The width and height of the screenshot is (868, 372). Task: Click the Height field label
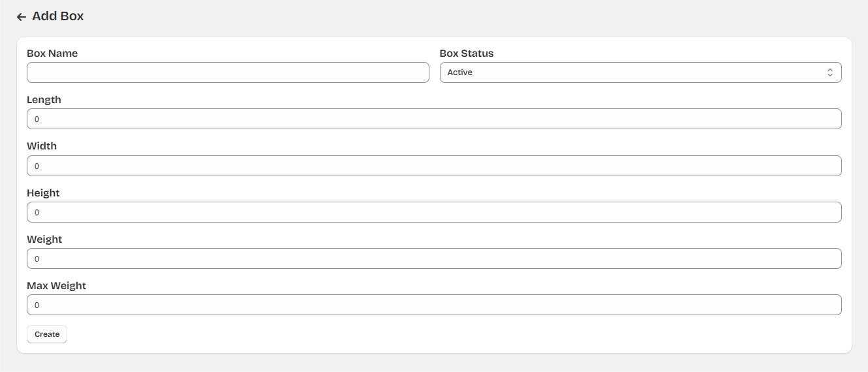[x=43, y=193]
